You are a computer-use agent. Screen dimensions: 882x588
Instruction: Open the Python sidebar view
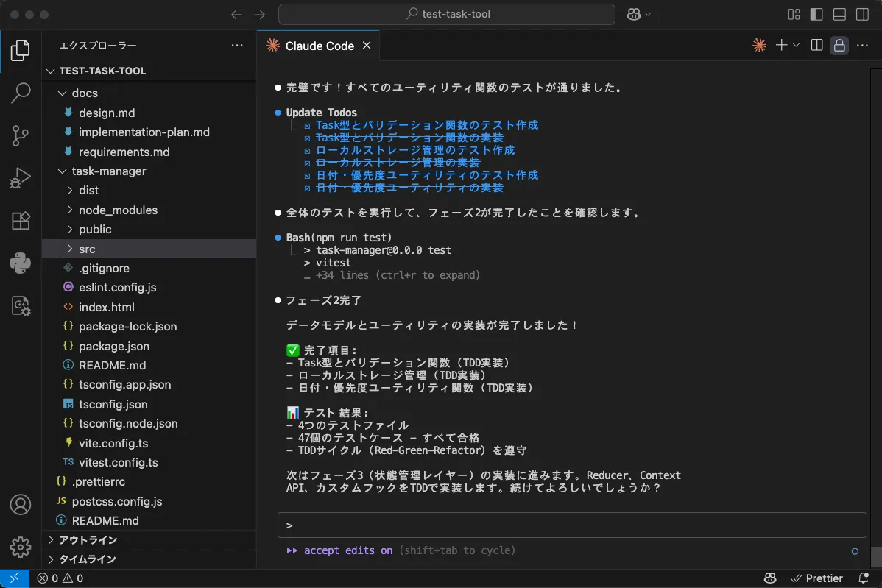[x=21, y=263]
